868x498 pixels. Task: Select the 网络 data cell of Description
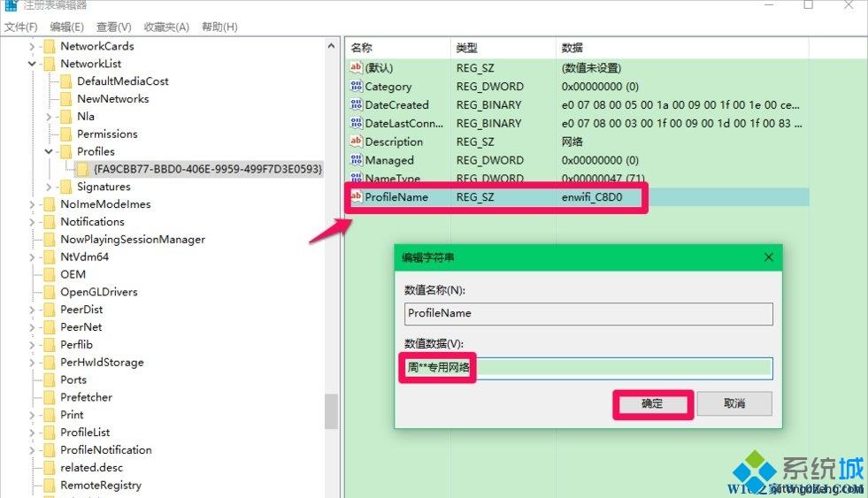point(572,142)
